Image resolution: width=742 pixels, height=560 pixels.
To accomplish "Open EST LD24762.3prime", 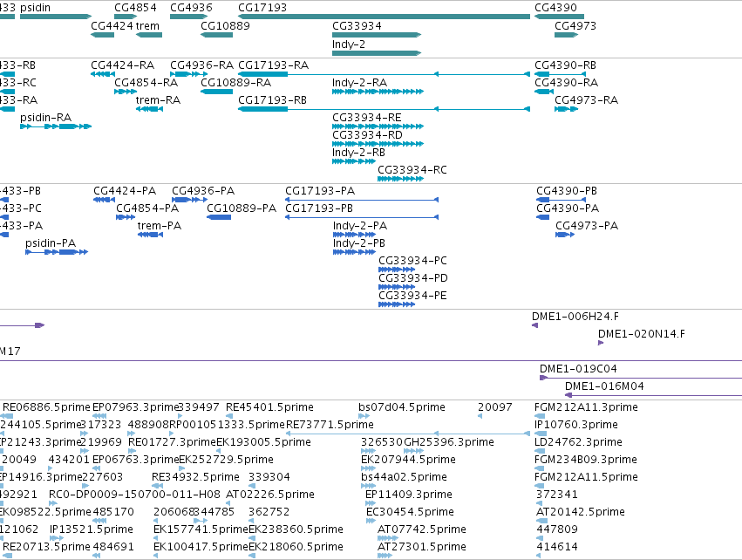I will [578, 442].
